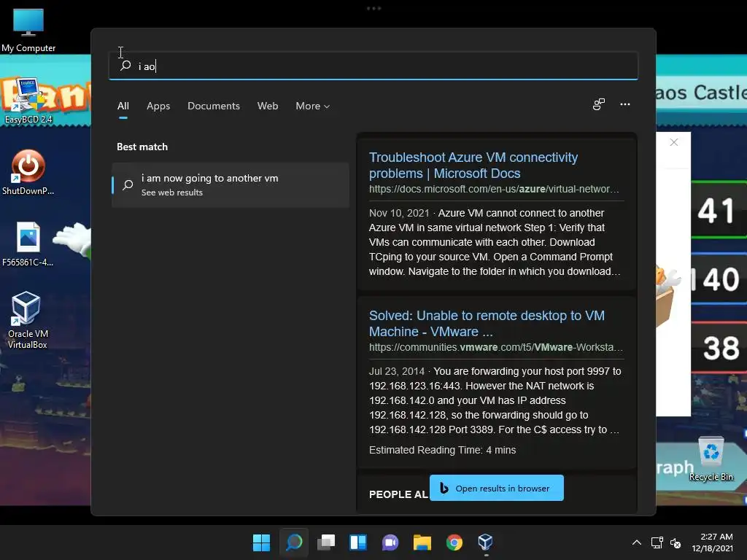Switch to Web search tab
This screenshot has height=560, width=747.
268,106
